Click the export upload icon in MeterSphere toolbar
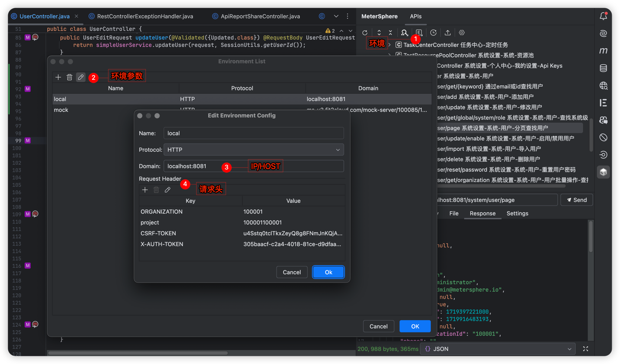 (x=447, y=32)
